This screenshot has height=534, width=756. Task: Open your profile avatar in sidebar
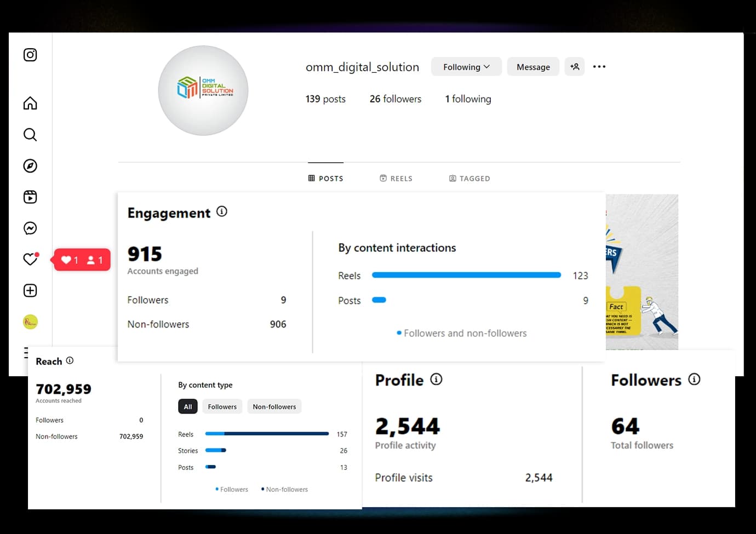coord(30,322)
